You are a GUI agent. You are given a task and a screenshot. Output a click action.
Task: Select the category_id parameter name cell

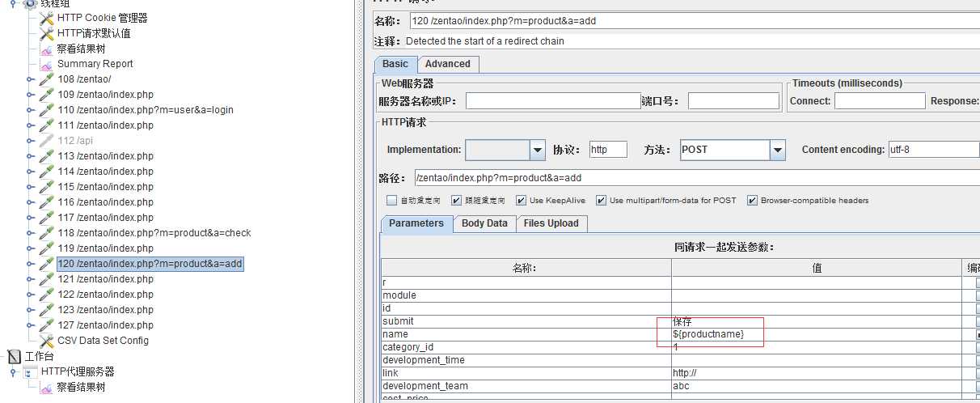(526, 347)
